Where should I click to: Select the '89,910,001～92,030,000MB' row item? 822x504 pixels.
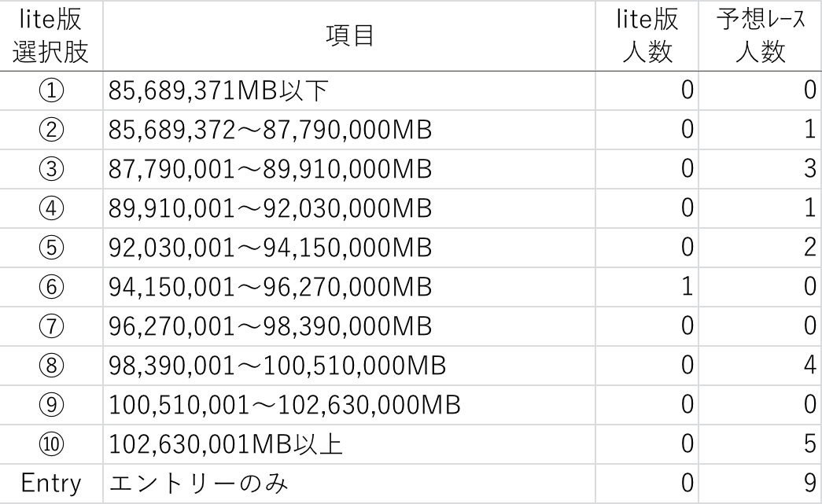click(x=270, y=210)
